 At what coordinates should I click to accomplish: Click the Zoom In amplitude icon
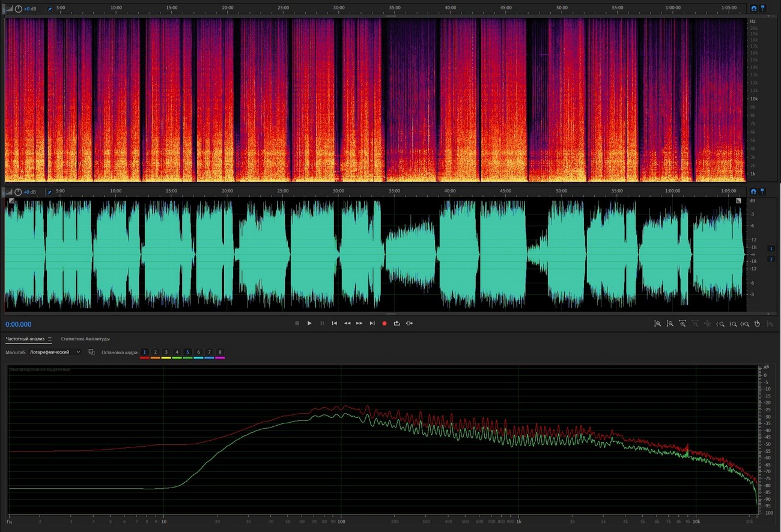point(658,324)
